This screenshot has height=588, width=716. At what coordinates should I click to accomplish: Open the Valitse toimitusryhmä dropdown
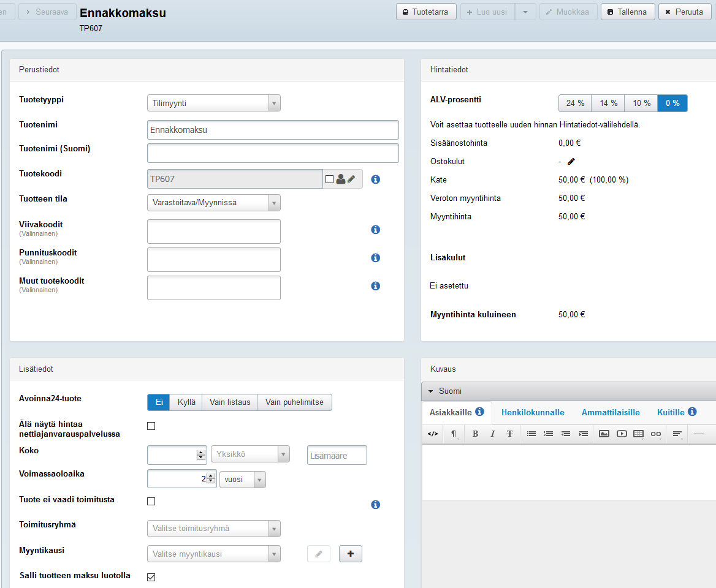(x=213, y=529)
